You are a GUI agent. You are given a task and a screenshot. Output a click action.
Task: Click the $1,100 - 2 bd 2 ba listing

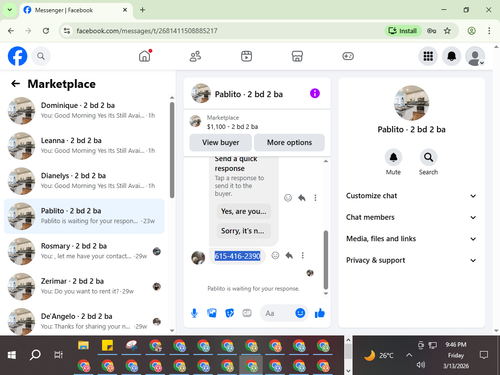tap(232, 127)
